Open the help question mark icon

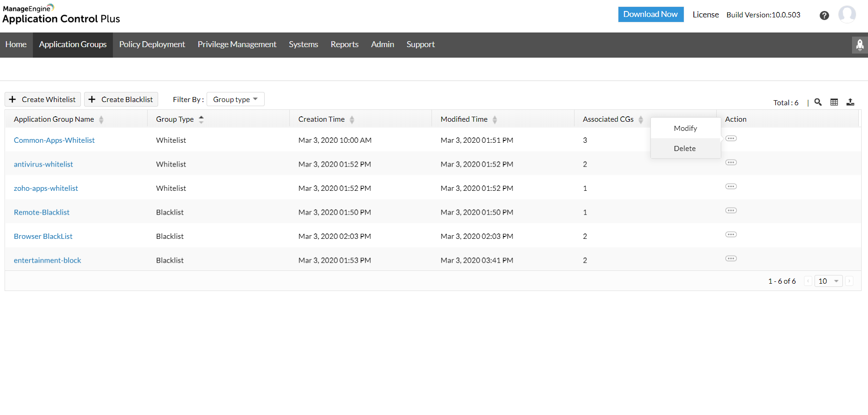(x=824, y=16)
